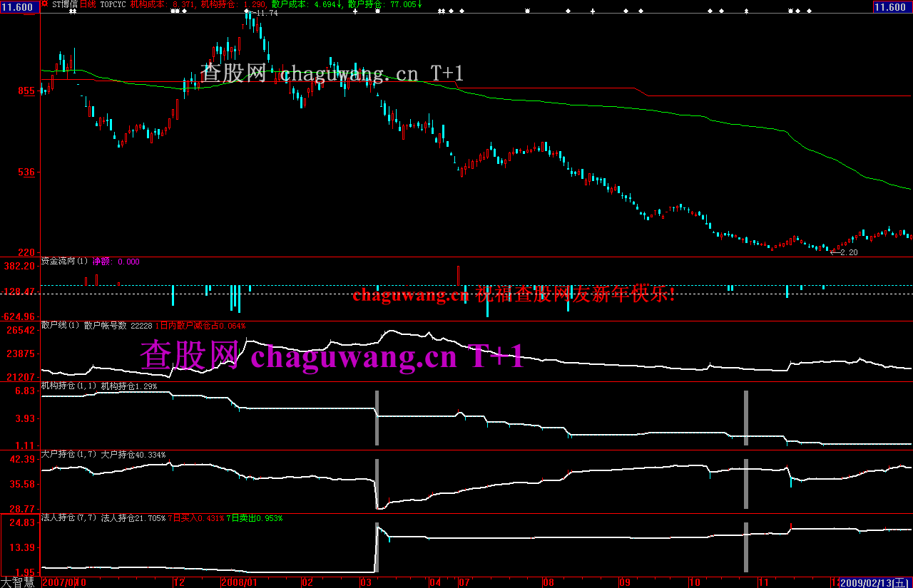Click the top-right 11.600 price box

(892, 6)
